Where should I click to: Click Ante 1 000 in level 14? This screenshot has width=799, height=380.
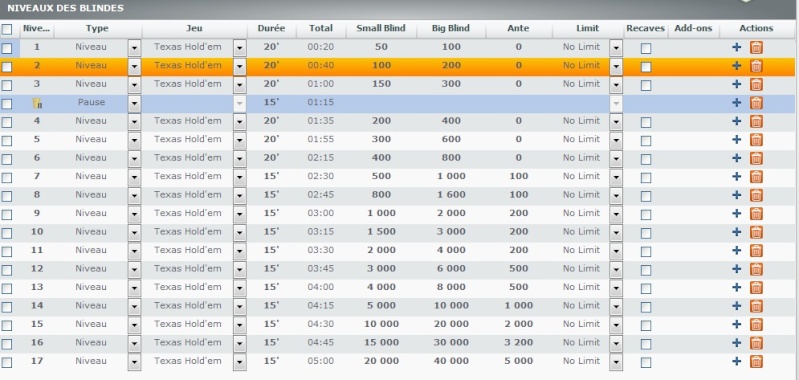coord(519,306)
